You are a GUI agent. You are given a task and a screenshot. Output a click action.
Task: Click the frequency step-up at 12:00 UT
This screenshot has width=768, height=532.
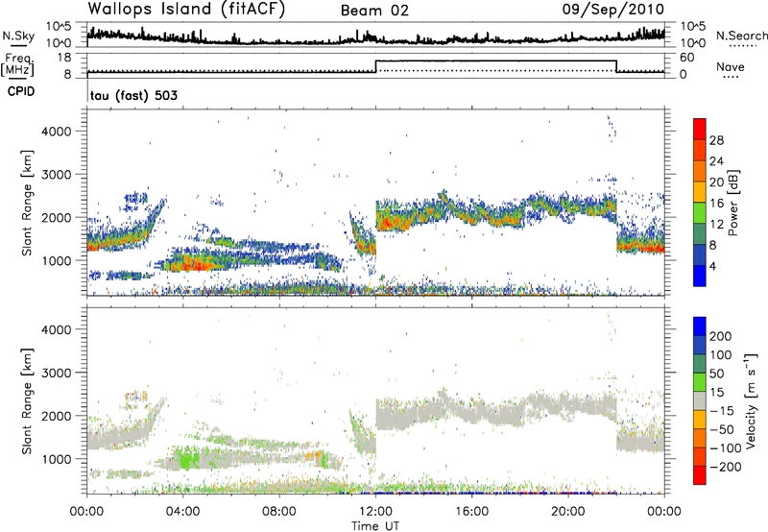[x=375, y=66]
